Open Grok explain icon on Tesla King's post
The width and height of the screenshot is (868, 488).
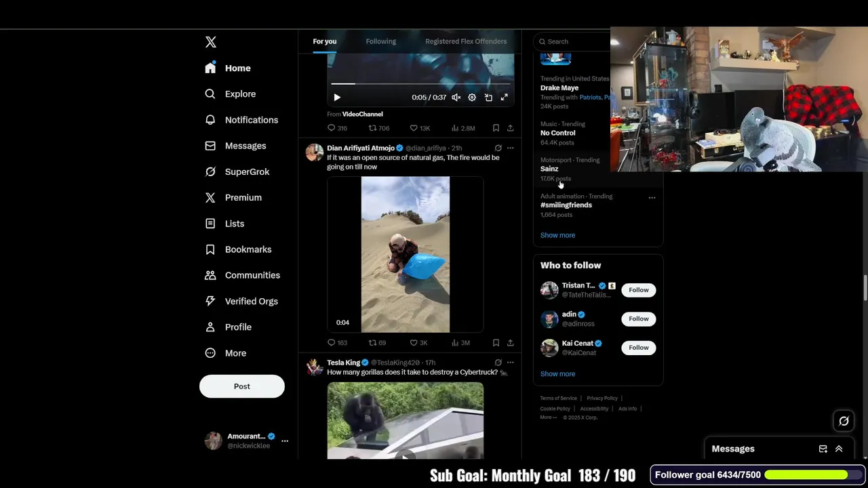point(498,363)
